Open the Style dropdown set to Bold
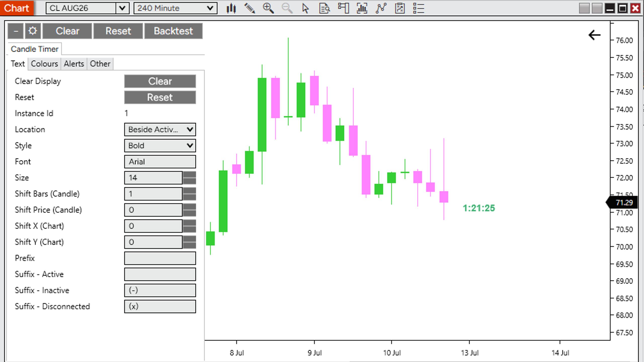The width and height of the screenshot is (644, 362). (160, 146)
